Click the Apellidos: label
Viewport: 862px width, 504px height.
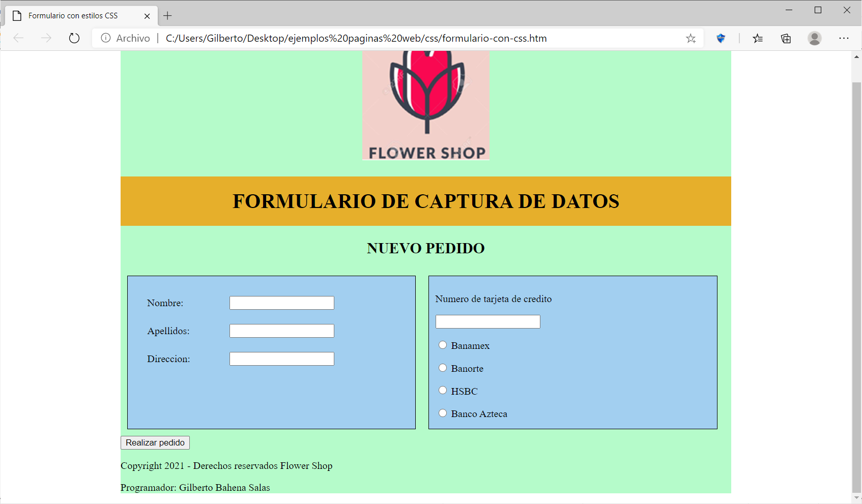point(168,331)
